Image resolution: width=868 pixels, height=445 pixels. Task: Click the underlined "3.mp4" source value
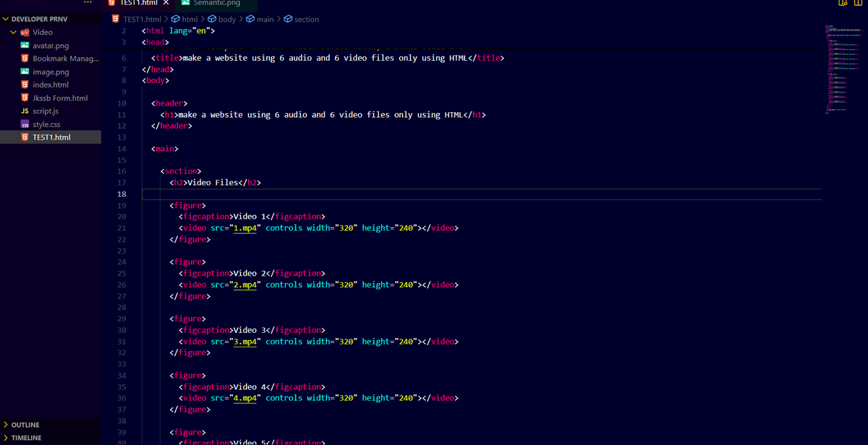click(245, 342)
